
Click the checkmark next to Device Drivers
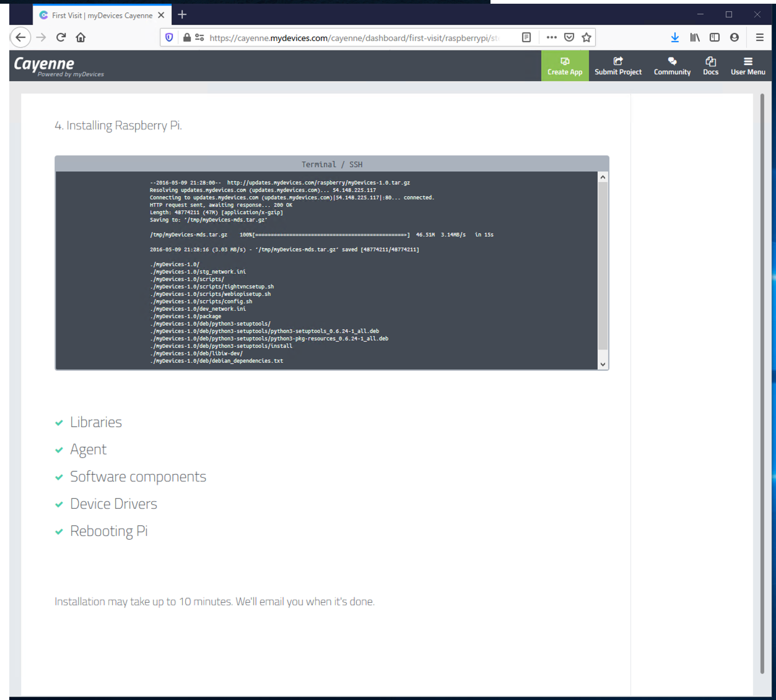pyautogui.click(x=59, y=504)
